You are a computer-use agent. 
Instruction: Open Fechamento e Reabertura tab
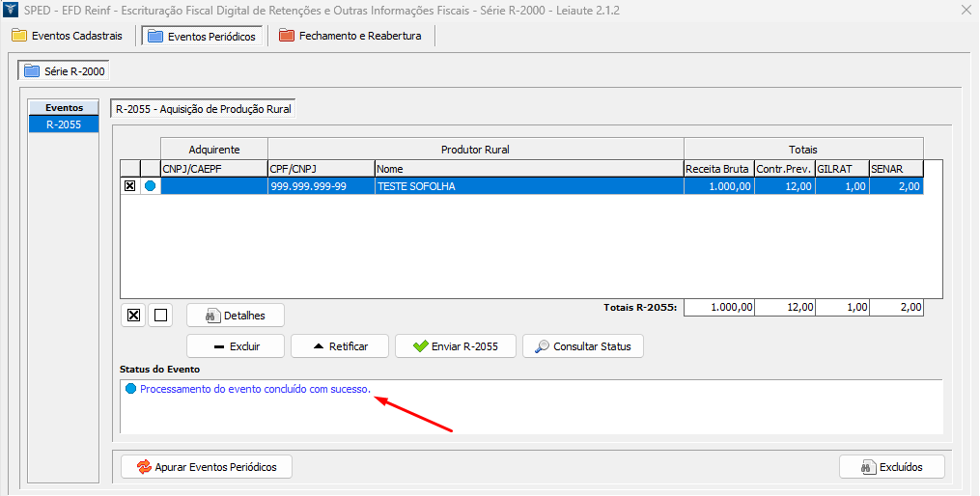pos(353,36)
